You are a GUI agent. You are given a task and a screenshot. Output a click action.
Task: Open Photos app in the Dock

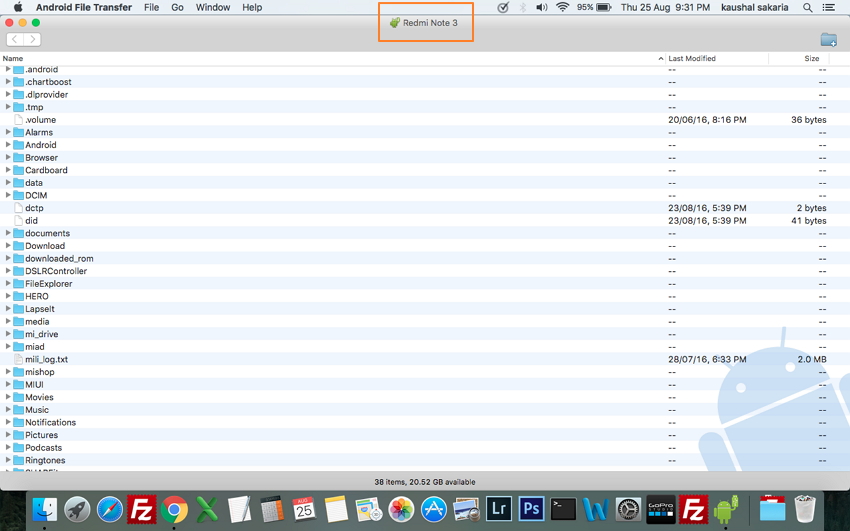coord(401,509)
